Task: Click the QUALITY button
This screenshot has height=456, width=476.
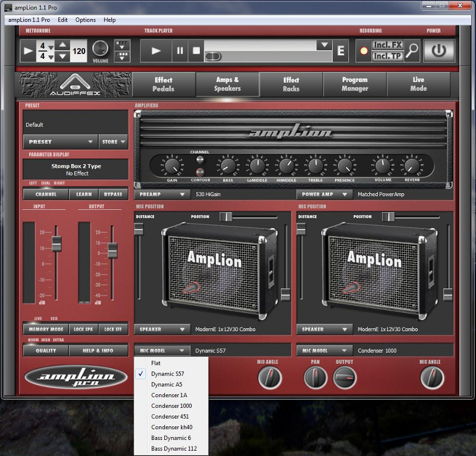Action: coord(46,350)
